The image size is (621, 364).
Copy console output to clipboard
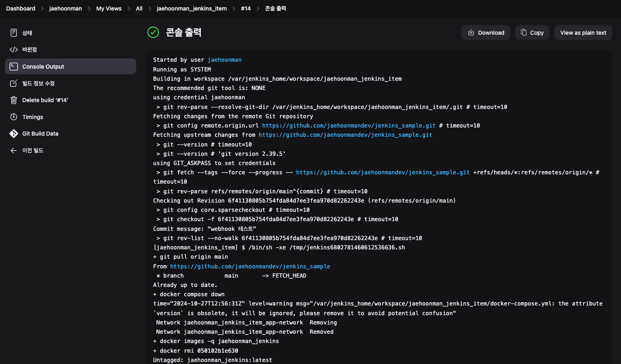tap(532, 33)
